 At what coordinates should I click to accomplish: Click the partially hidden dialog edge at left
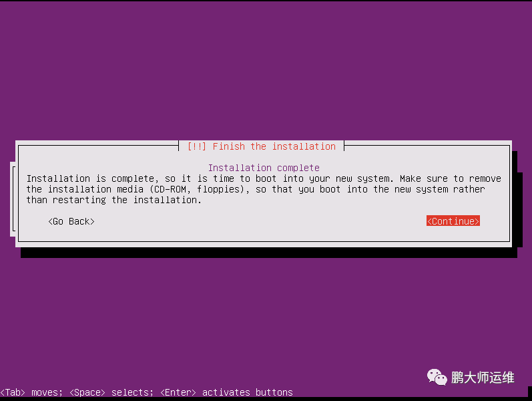13,198
